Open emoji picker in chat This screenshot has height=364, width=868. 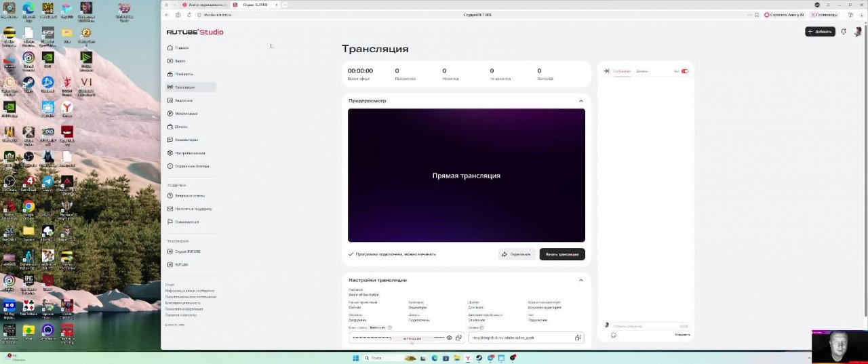(614, 335)
